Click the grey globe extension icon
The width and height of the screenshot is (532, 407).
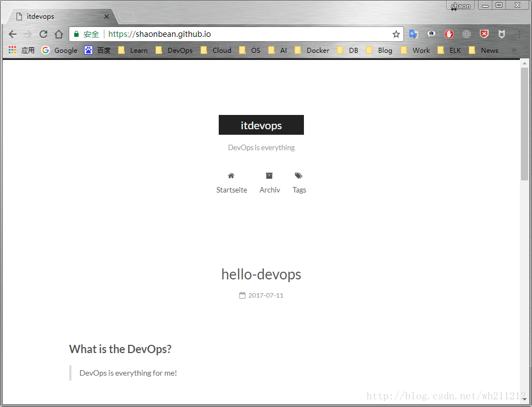click(x=467, y=34)
